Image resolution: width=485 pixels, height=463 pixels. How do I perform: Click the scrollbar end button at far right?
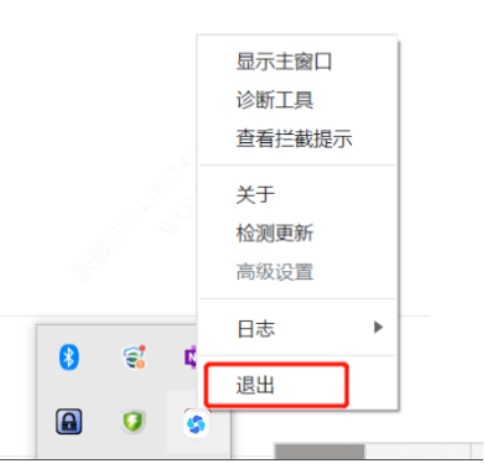(x=478, y=451)
